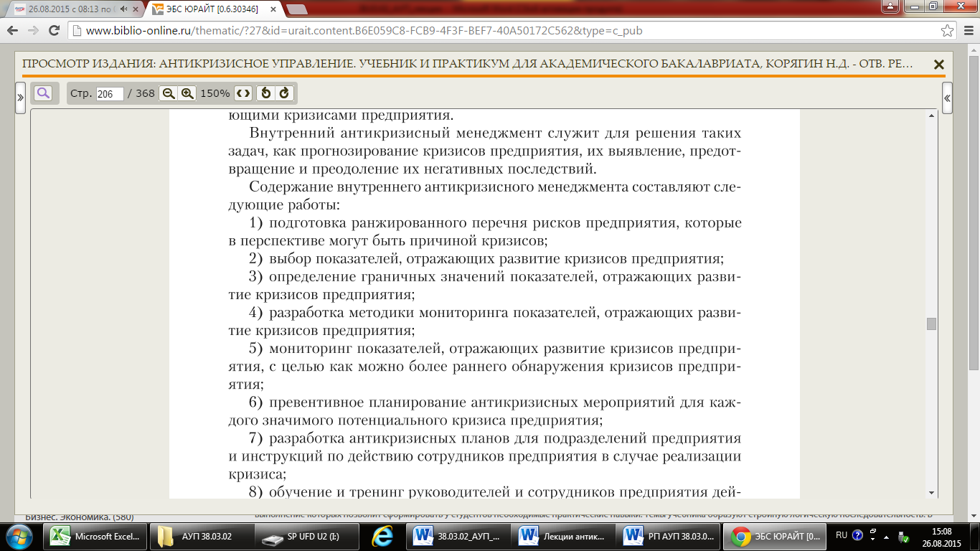Mute audio via the first tab's speaker icon
980x551 pixels.
pyautogui.click(x=124, y=9)
